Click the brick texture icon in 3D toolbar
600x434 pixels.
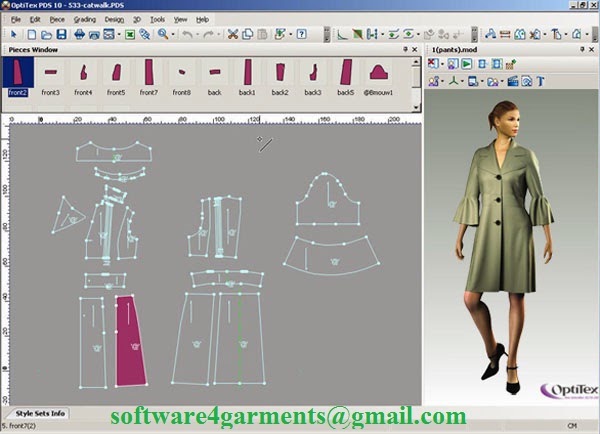511,64
